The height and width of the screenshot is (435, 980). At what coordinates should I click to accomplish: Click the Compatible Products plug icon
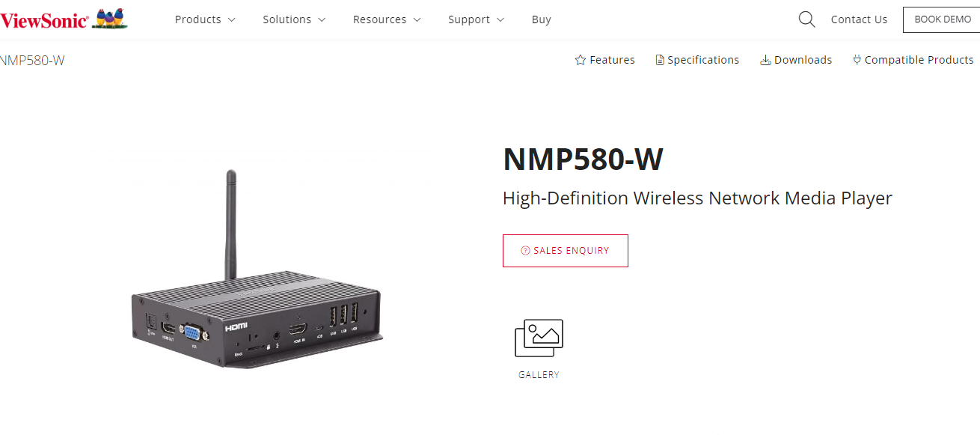tap(857, 60)
